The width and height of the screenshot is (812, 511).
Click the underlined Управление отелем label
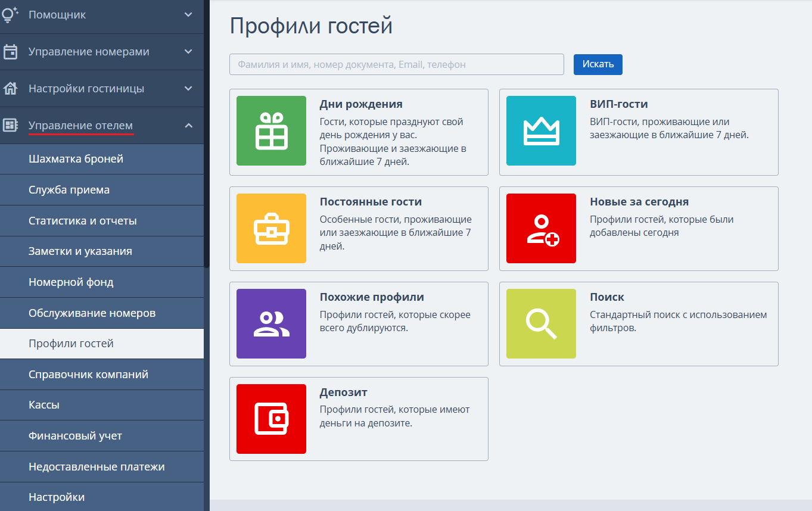[81, 125]
